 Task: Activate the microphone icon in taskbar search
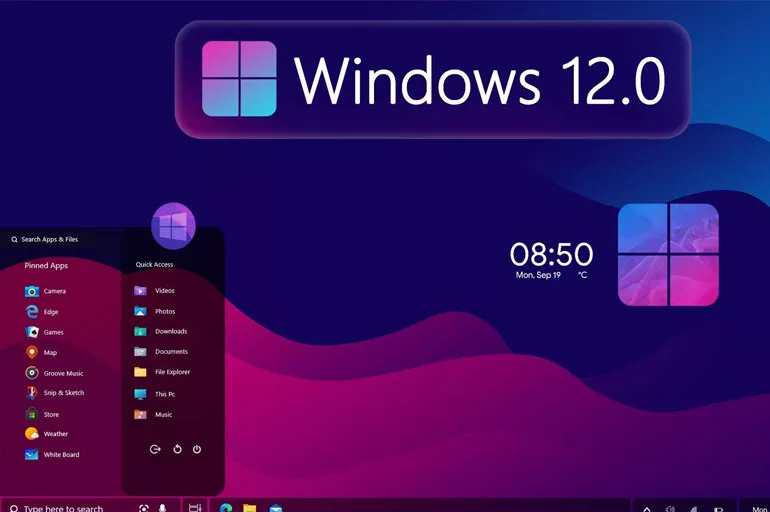[162, 508]
